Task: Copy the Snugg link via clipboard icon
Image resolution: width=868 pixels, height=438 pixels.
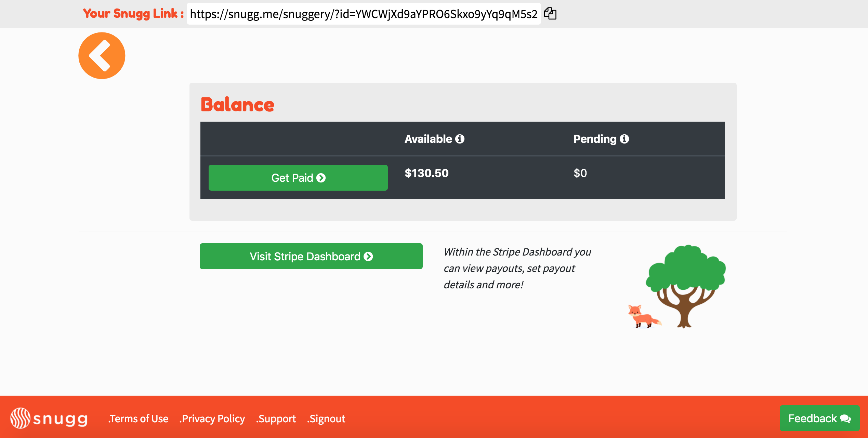Action: (x=550, y=14)
